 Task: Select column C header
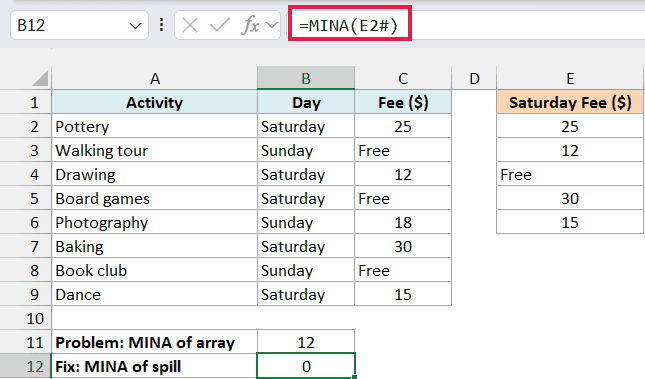(x=403, y=78)
